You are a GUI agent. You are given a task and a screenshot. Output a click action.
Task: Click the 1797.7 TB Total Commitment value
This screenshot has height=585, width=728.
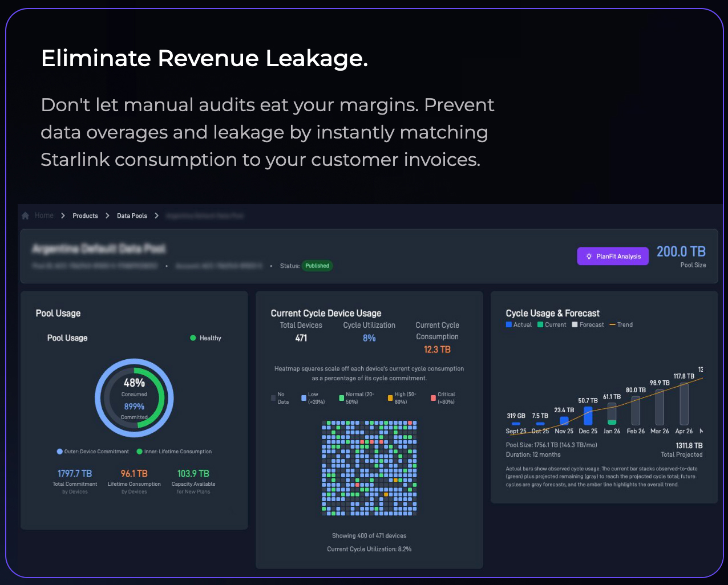click(x=75, y=473)
